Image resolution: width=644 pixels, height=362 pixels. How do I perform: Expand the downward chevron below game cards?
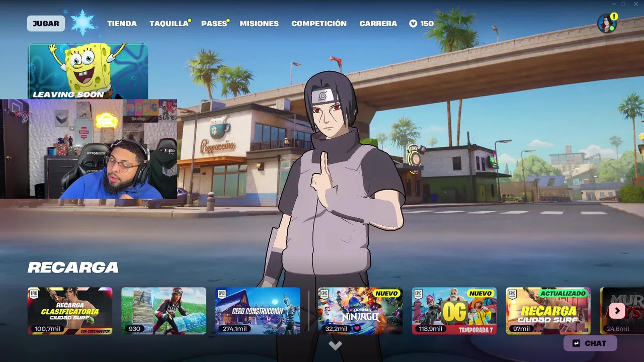[335, 345]
